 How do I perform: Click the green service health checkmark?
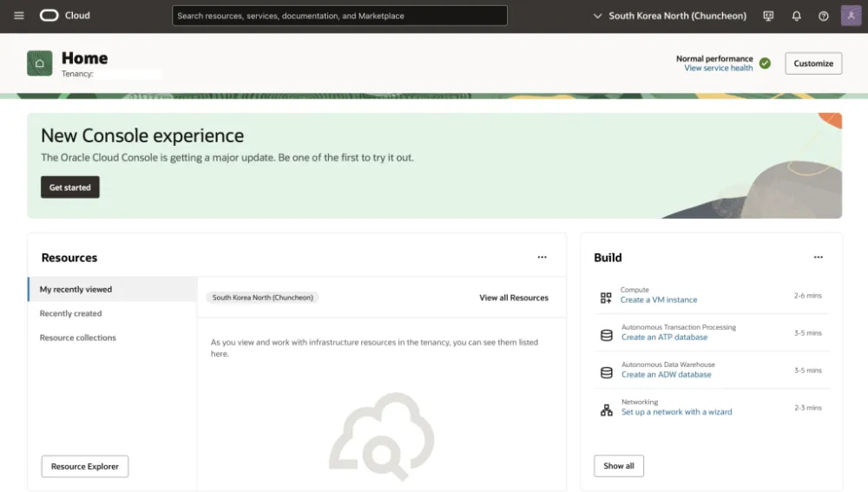pos(765,63)
